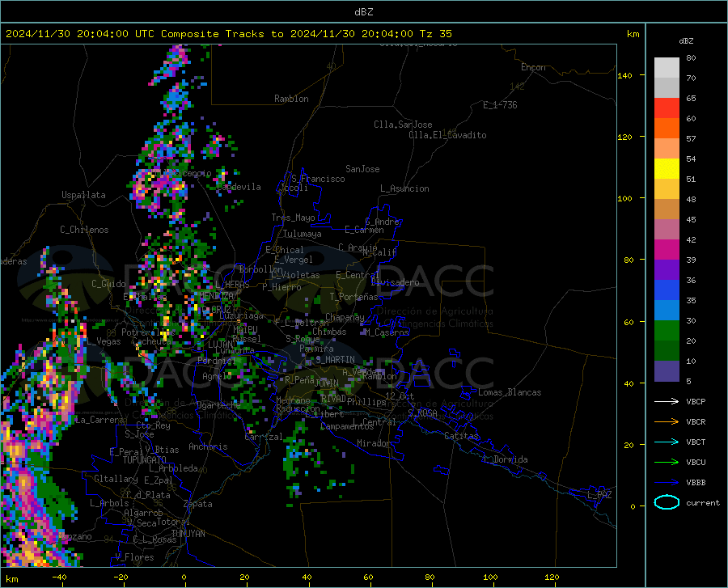Click the Zapata label on map
Image resolution: width=728 pixels, height=588 pixels.
point(198,504)
